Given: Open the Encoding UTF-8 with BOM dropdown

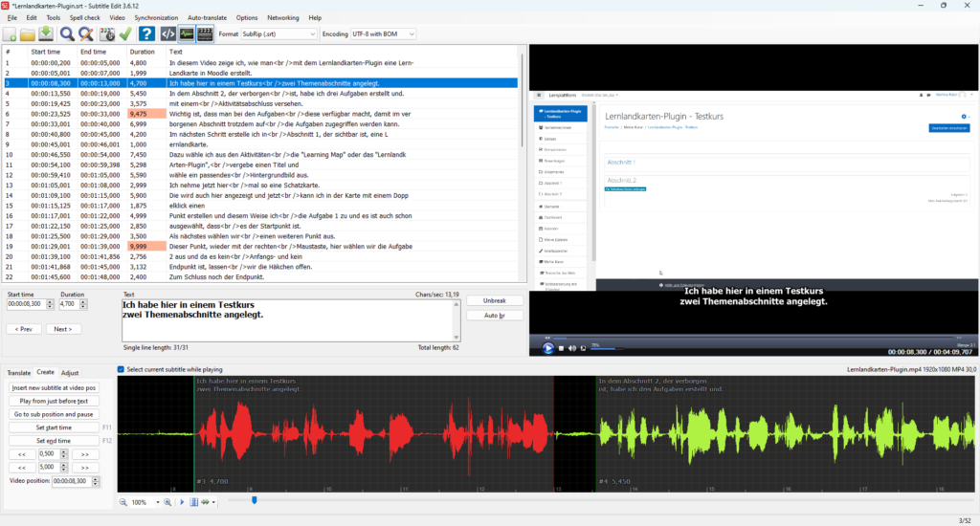Looking at the screenshot, I should click(x=383, y=34).
